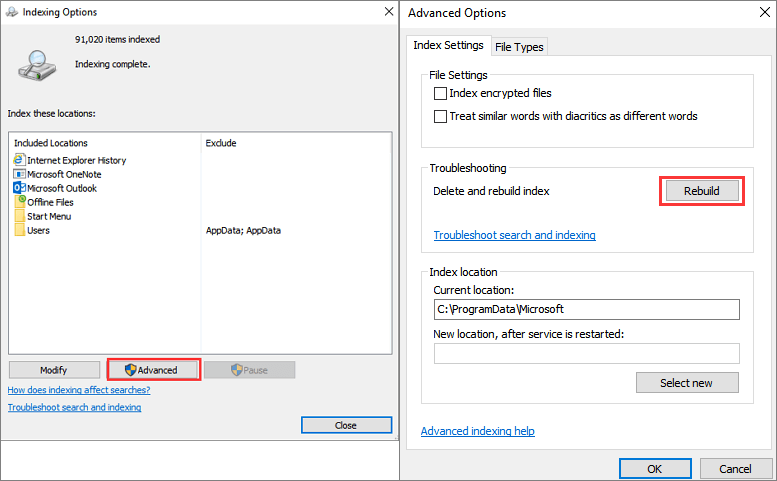The height and width of the screenshot is (481, 777).
Task: Click the How does indexing affect searches link
Action: coord(79,390)
